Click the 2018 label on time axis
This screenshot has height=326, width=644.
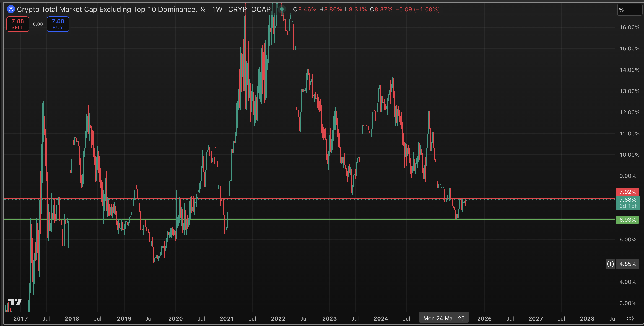click(72, 318)
